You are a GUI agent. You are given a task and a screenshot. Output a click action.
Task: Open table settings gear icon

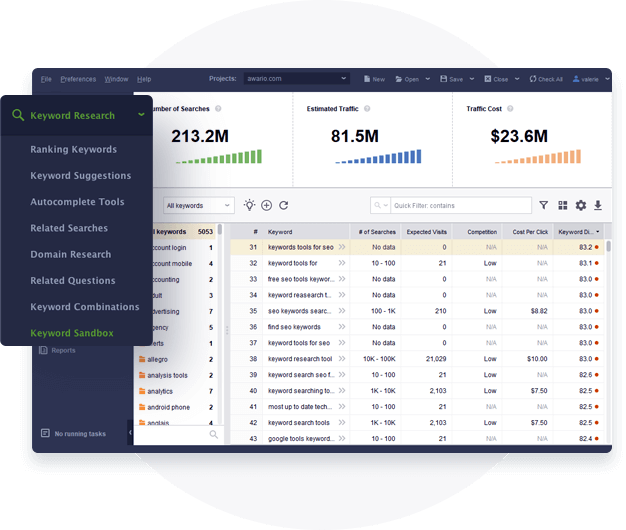tap(581, 205)
